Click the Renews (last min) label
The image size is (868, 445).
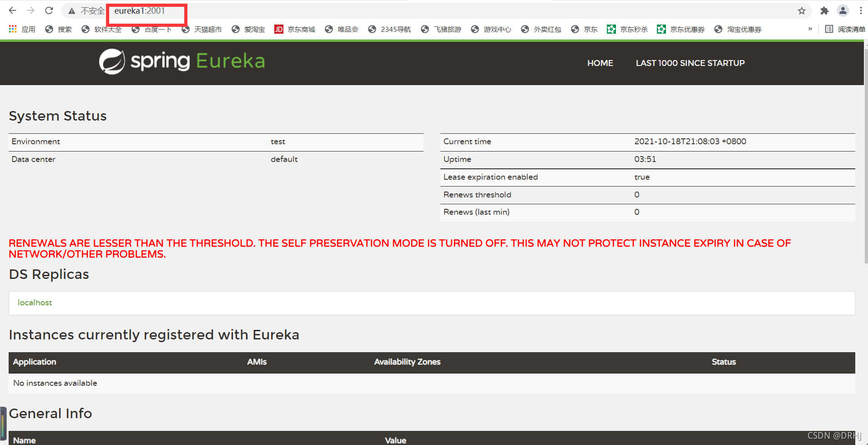pyautogui.click(x=476, y=212)
